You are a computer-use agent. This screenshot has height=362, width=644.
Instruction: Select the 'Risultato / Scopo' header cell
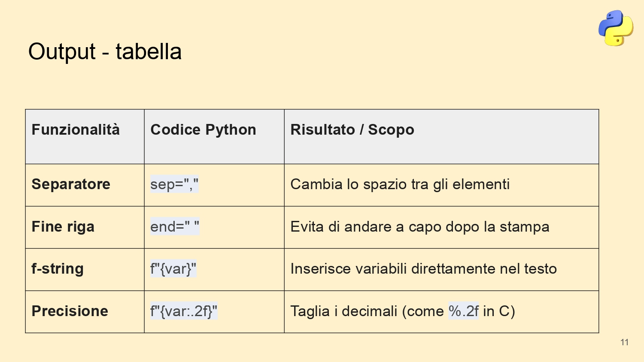(441, 136)
